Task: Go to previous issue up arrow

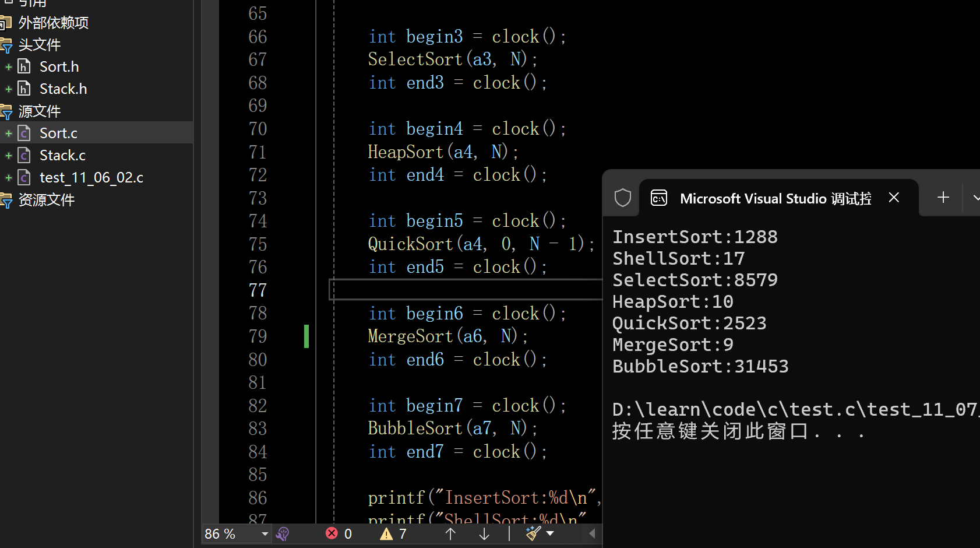Action: [450, 534]
